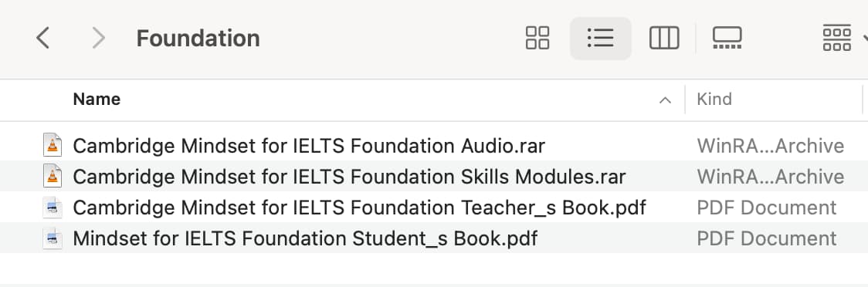Select Mindset for IELTS Foundation Student_s Book.pdf
This screenshot has height=287, width=868.
[x=305, y=239]
